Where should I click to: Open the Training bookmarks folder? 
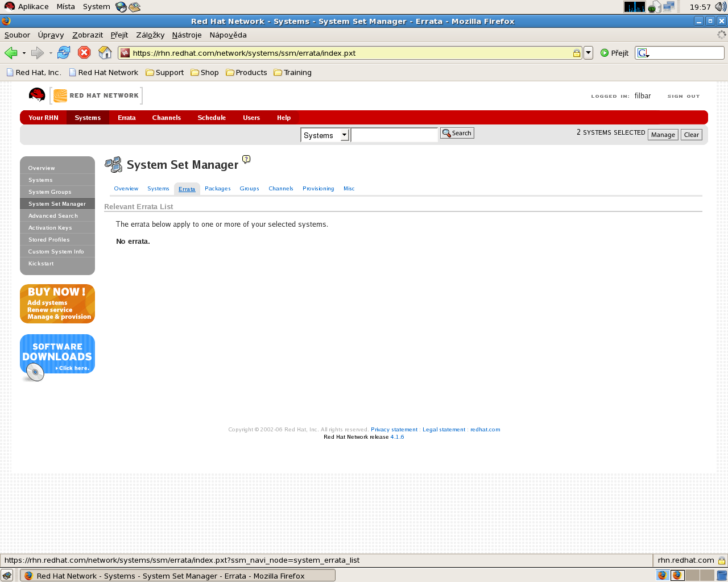tap(293, 72)
